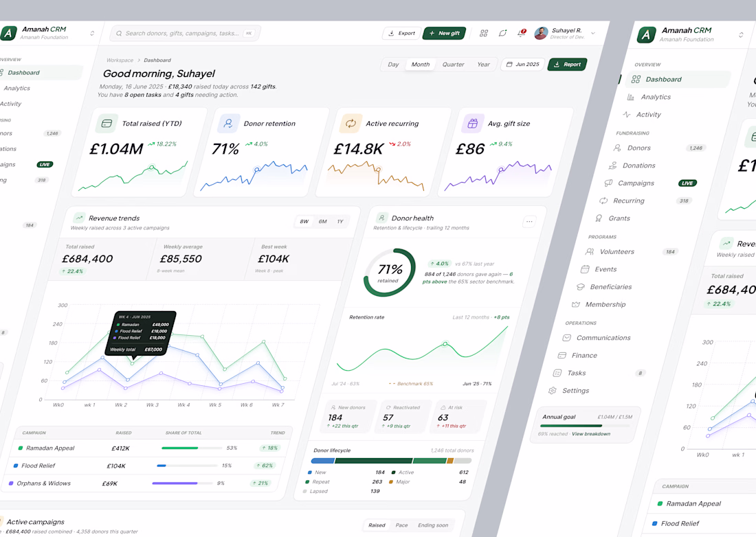Focus the search donors input field
Image resolution: width=756 pixels, height=537 pixels.
tap(186, 33)
